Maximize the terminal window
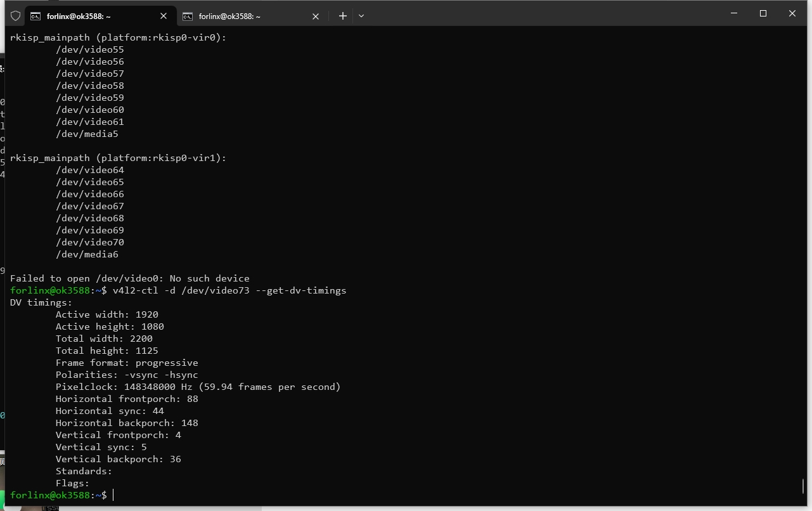Viewport: 812px width, 511px height. 763,13
